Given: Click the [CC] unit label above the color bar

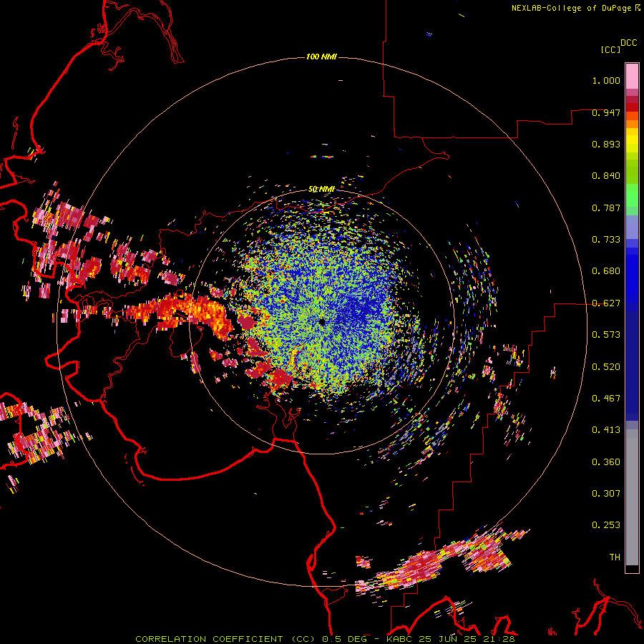Looking at the screenshot, I should pyautogui.click(x=610, y=49).
